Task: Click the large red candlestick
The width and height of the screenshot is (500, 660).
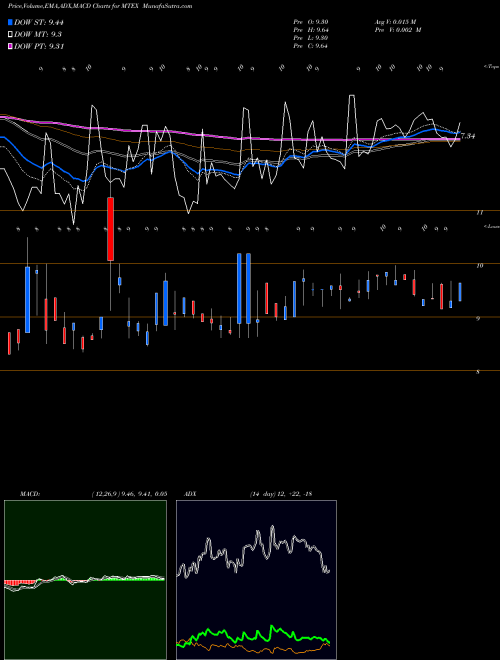Action: [110, 229]
